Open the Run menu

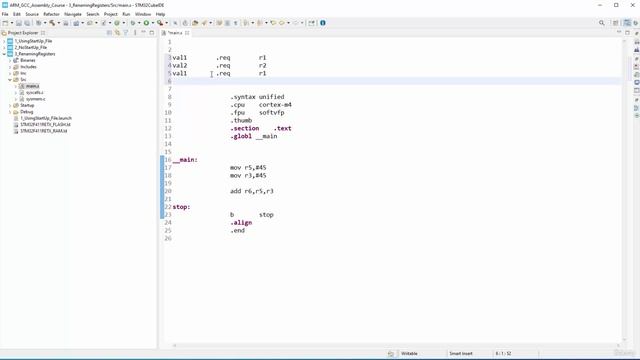click(126, 14)
